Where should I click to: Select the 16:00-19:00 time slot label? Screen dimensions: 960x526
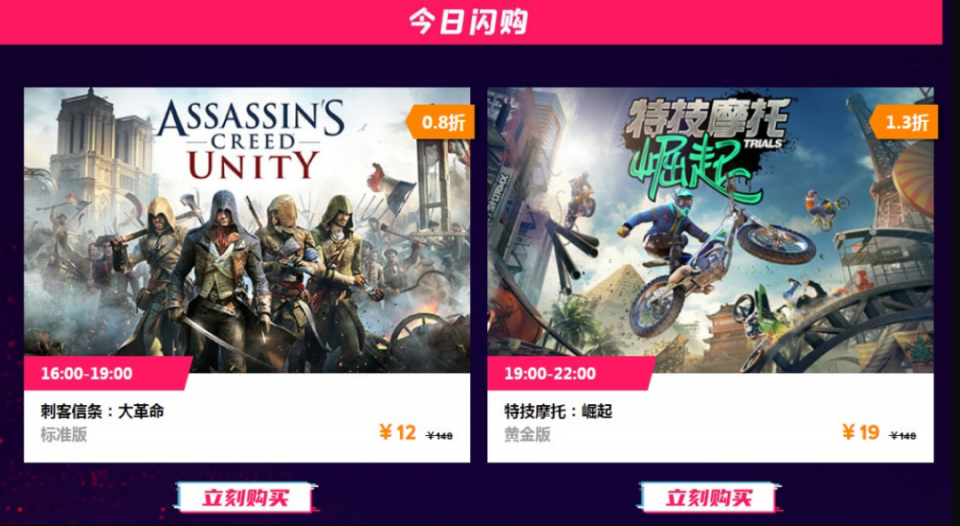pyautogui.click(x=86, y=374)
